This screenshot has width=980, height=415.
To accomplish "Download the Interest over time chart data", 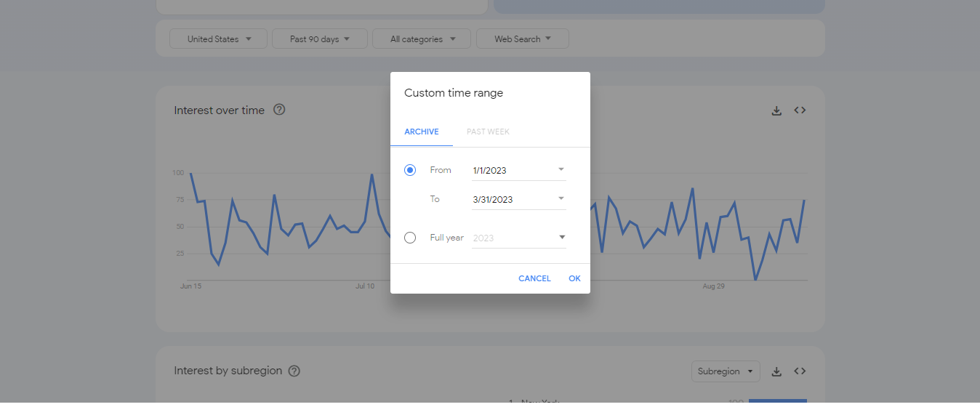I will (776, 110).
